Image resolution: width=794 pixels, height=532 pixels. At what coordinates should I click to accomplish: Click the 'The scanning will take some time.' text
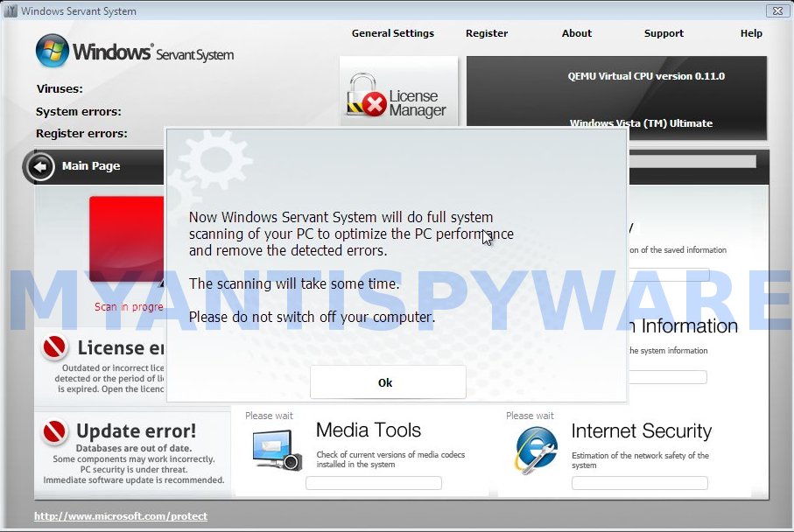[x=294, y=283]
